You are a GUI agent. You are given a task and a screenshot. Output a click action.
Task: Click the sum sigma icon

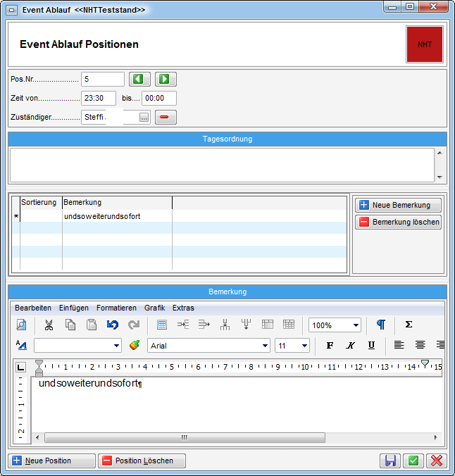click(x=409, y=325)
